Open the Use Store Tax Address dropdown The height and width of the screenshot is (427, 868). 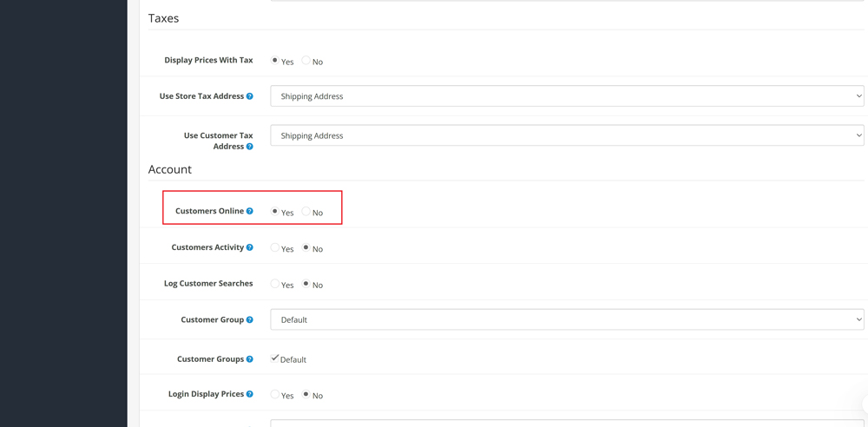pos(567,96)
